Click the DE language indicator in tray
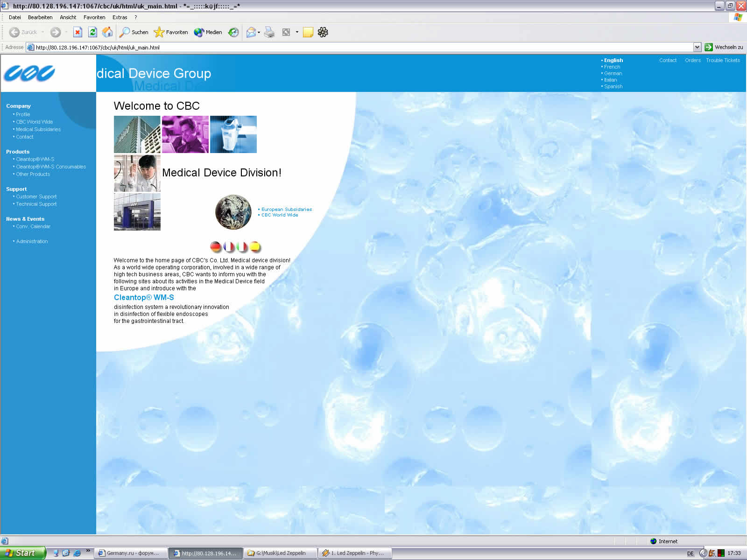The width and height of the screenshot is (747, 560). coord(691,553)
